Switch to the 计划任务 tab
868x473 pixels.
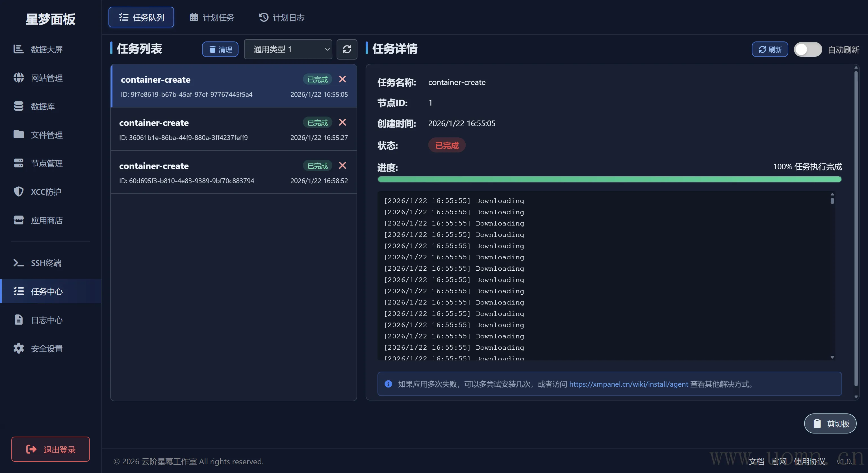212,17
